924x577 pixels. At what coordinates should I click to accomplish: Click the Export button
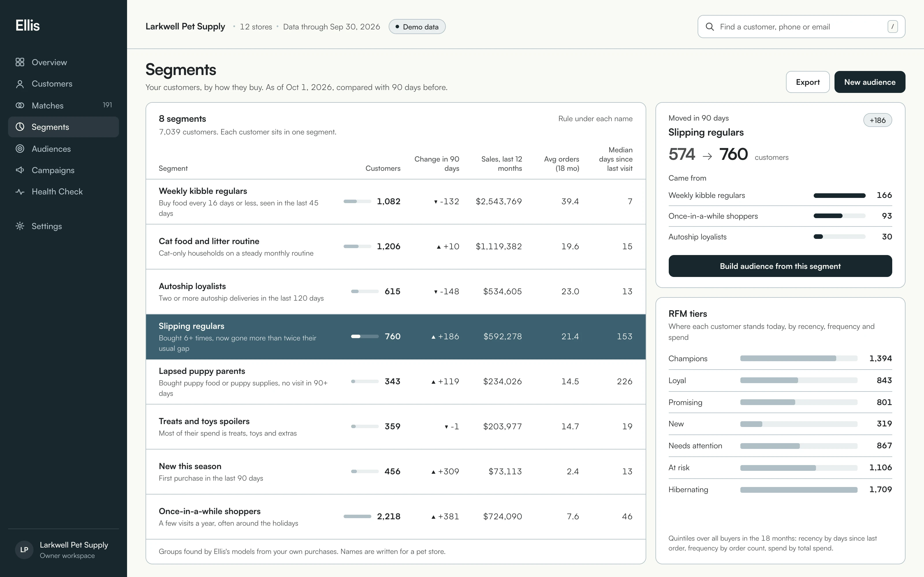click(x=808, y=82)
